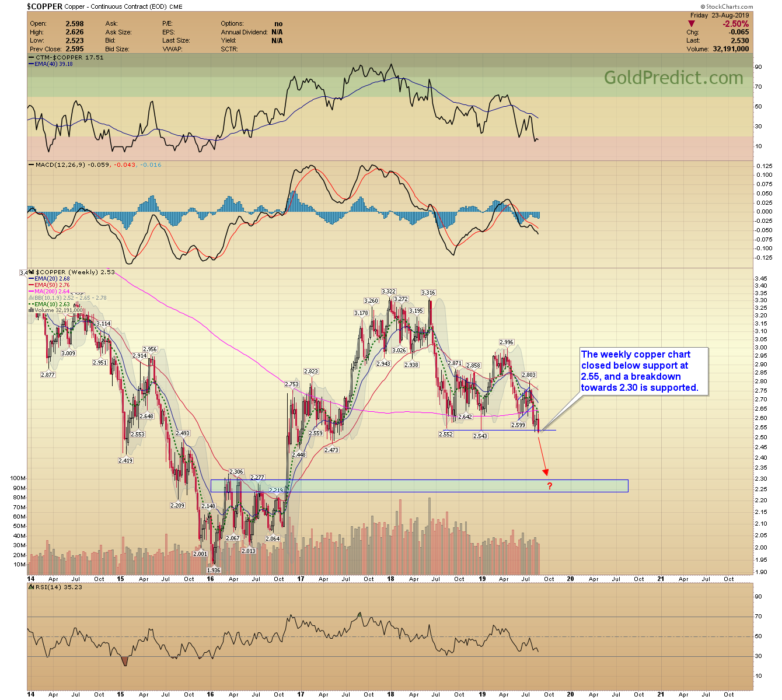Click the RSI(14) indicator label
782x700 pixels.
point(50,587)
